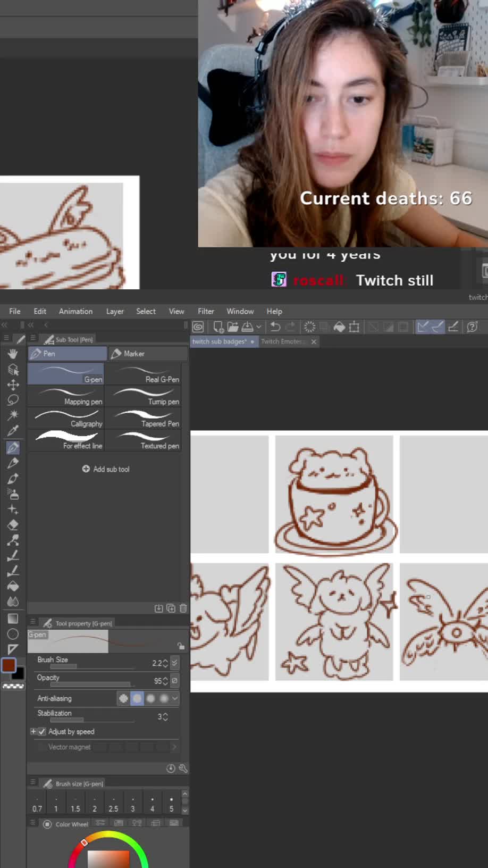
Task: Expand Anti-aliasing options arrow
Action: [x=175, y=698]
